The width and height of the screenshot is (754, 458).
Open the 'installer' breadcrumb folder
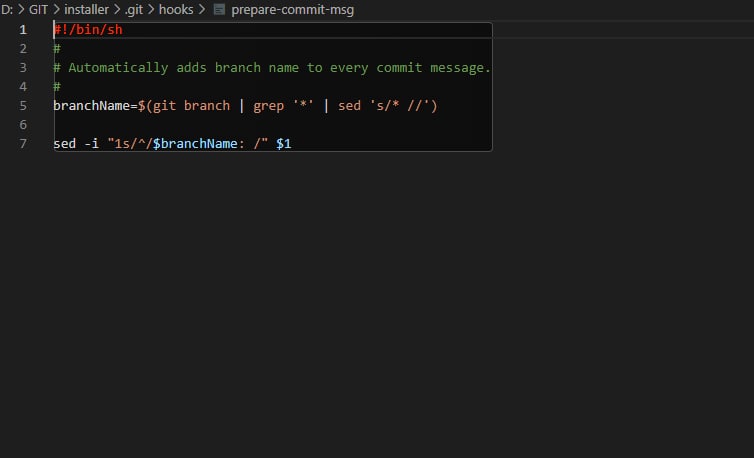coord(87,10)
